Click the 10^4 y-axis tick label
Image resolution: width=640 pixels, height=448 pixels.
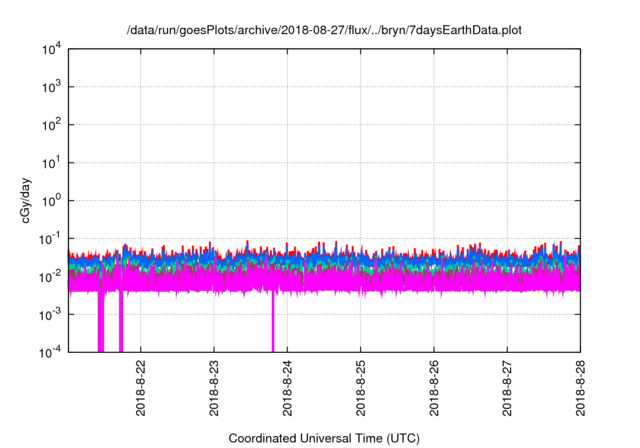[51, 49]
